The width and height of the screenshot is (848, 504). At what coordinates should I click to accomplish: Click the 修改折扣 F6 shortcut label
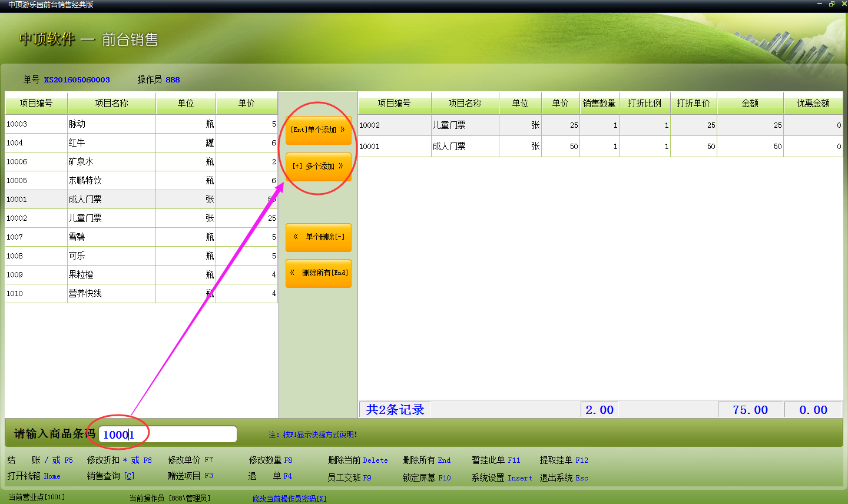point(120,460)
